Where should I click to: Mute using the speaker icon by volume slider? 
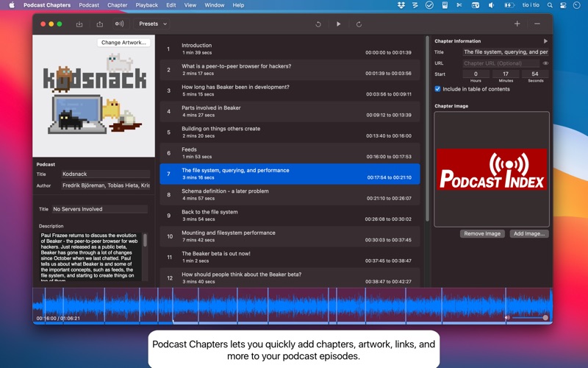click(x=507, y=318)
